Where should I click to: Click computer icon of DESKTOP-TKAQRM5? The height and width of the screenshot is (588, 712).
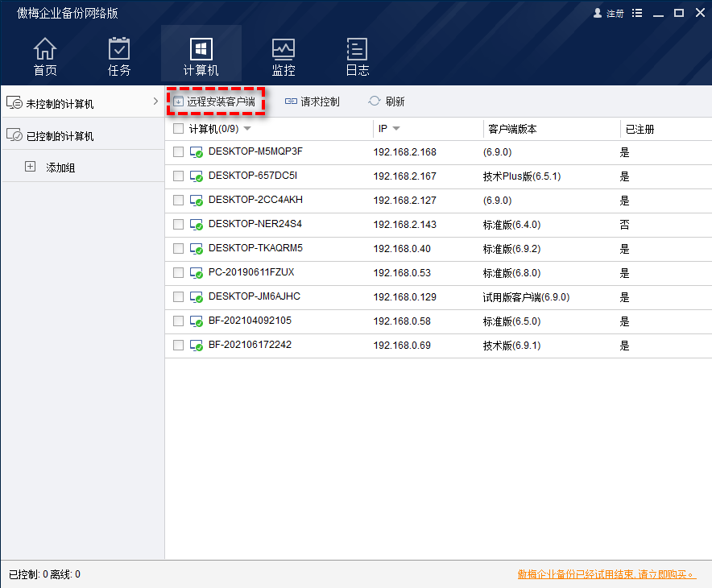pyautogui.click(x=197, y=249)
